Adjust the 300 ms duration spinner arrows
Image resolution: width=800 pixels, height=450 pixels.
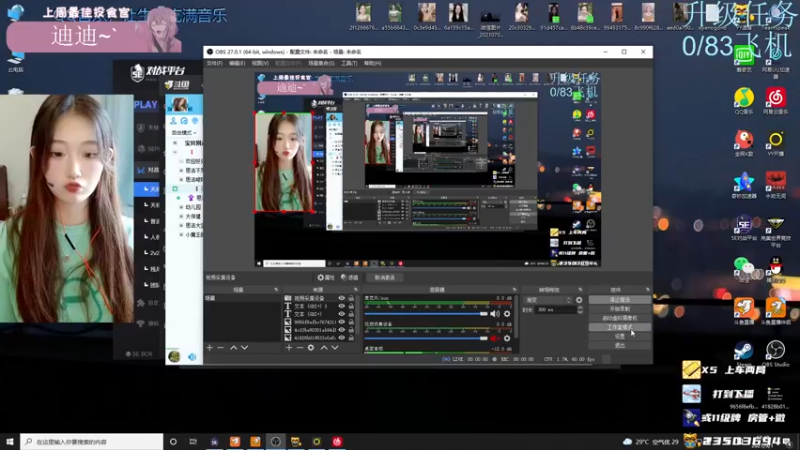(580, 310)
